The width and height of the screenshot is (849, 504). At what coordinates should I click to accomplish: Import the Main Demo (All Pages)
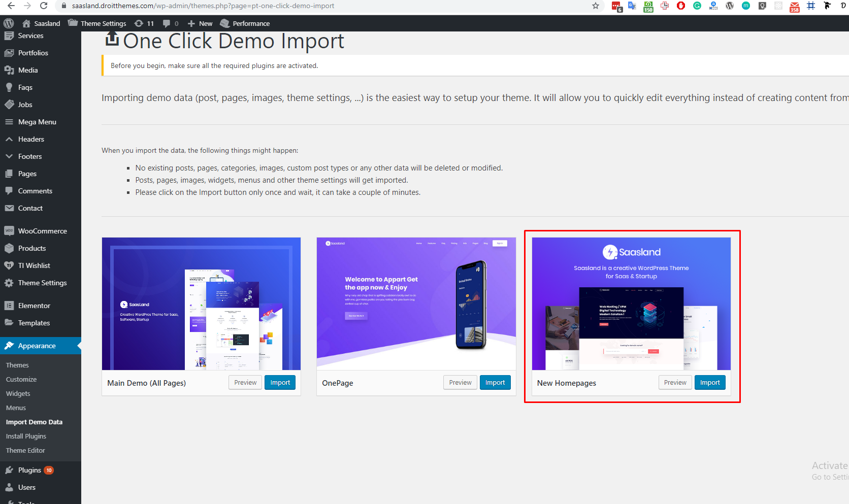pyautogui.click(x=280, y=383)
